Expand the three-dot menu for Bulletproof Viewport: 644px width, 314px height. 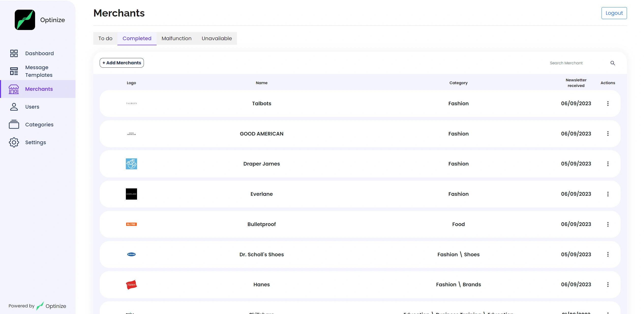pos(608,224)
